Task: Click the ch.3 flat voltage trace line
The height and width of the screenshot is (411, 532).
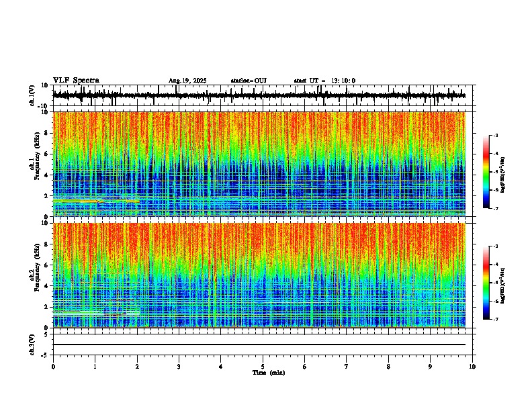Action: (259, 345)
